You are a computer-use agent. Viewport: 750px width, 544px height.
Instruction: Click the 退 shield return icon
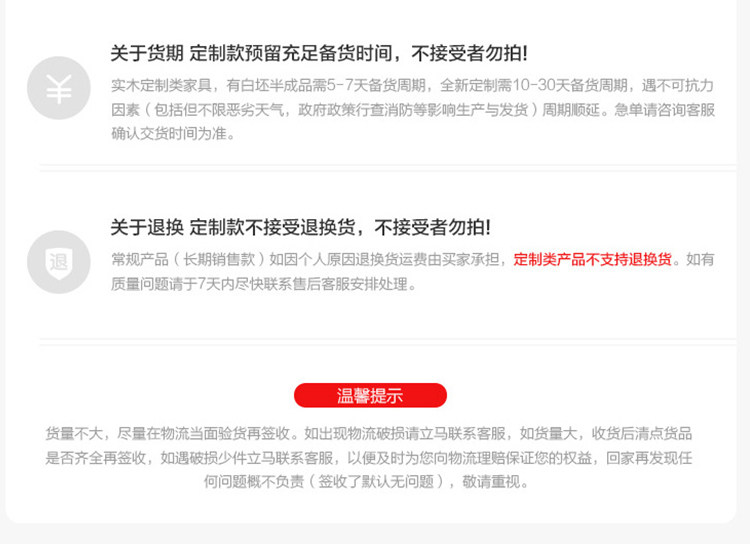[59, 262]
